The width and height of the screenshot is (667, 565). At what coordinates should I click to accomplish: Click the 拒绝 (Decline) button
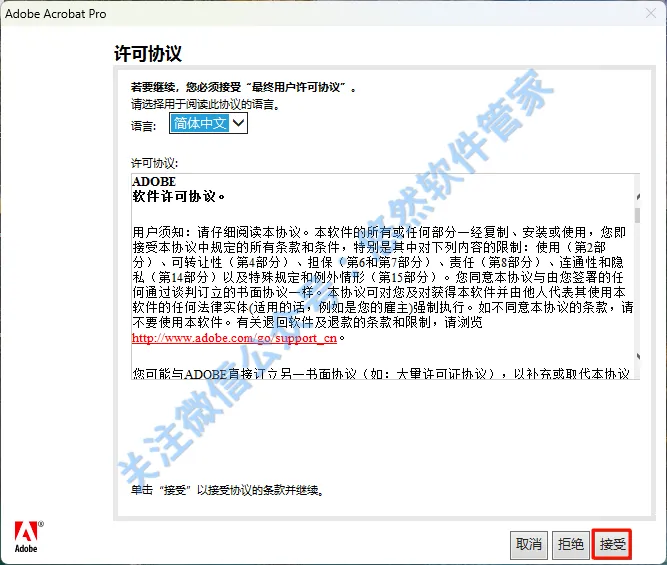570,544
